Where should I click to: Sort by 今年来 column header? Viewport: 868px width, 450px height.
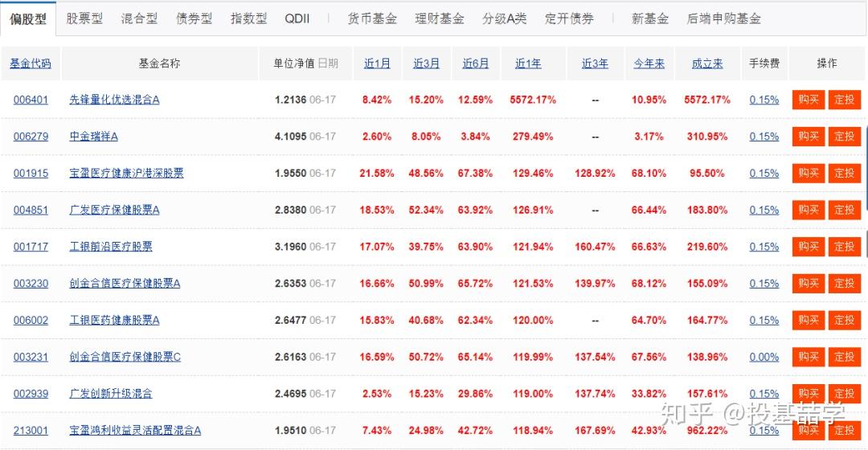tap(649, 63)
